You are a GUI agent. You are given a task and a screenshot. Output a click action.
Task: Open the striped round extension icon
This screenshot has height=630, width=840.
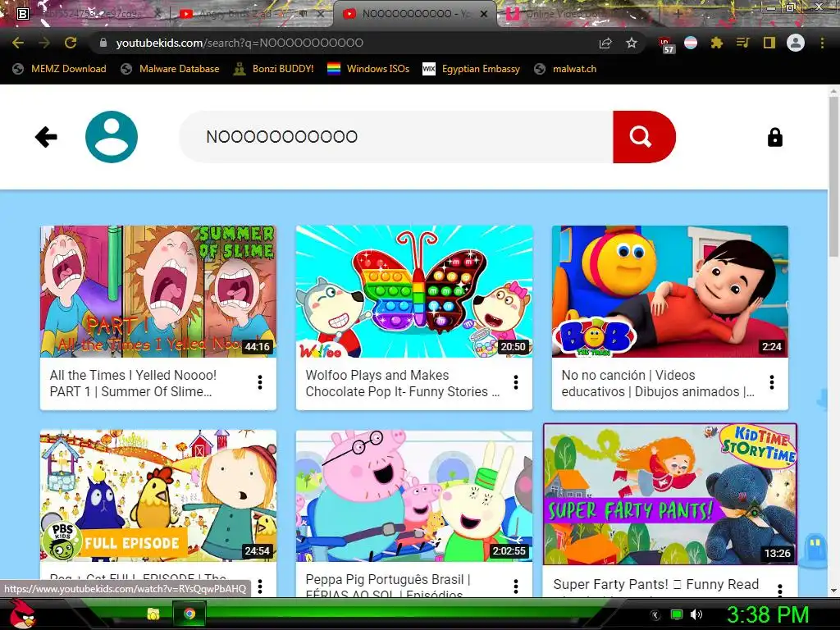691,43
